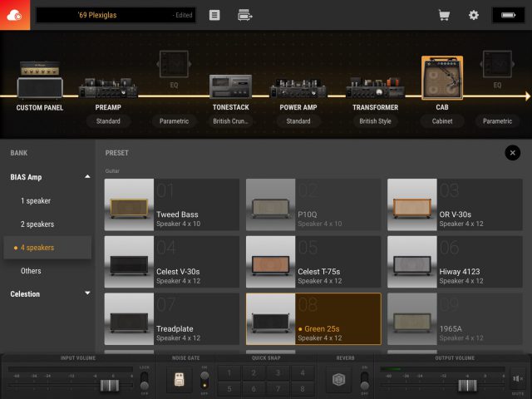
Task: Click the amp export icon
Action: coord(245,15)
